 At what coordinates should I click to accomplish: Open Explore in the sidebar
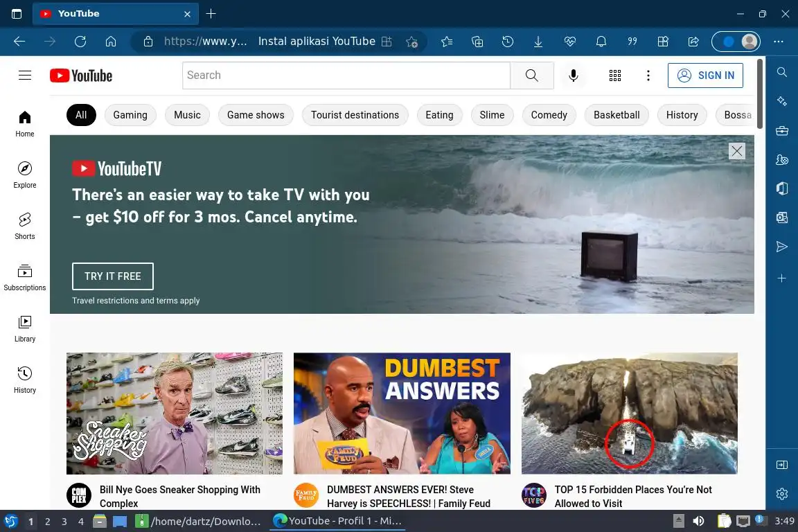[x=24, y=175]
